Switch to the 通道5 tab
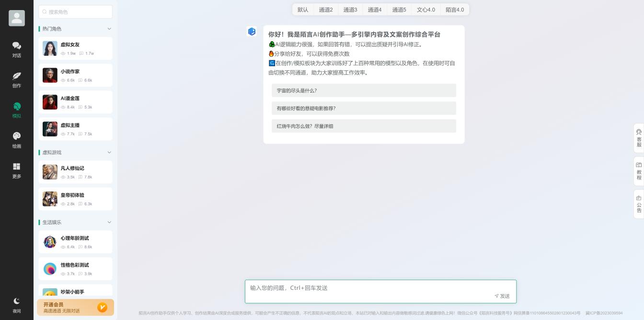Viewport: 644px width, 320px height. [x=399, y=10]
